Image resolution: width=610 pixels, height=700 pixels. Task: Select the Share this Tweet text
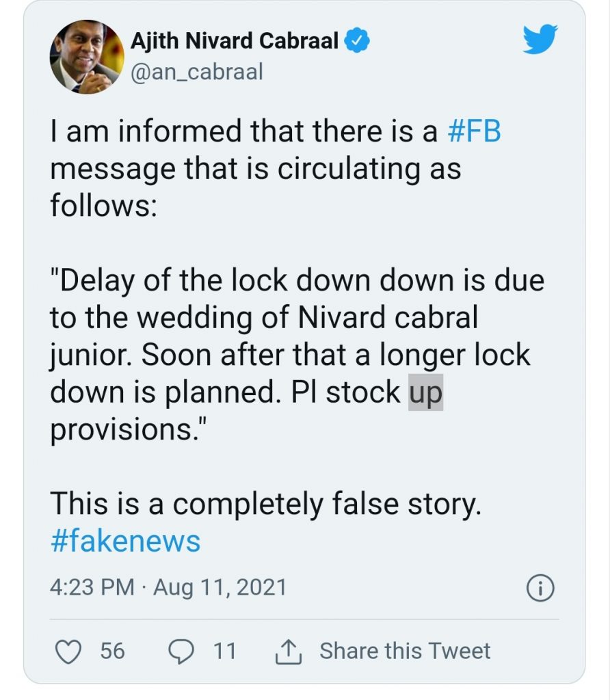405,651
